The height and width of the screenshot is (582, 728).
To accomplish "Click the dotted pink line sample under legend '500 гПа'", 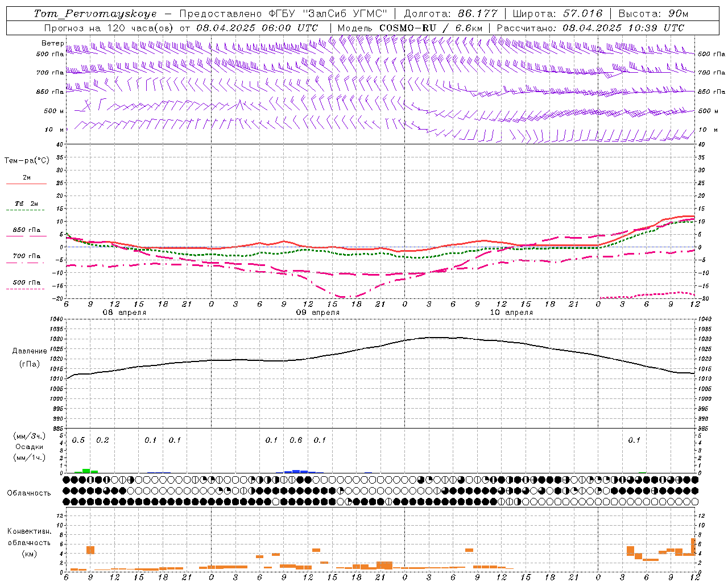I will (26, 289).
